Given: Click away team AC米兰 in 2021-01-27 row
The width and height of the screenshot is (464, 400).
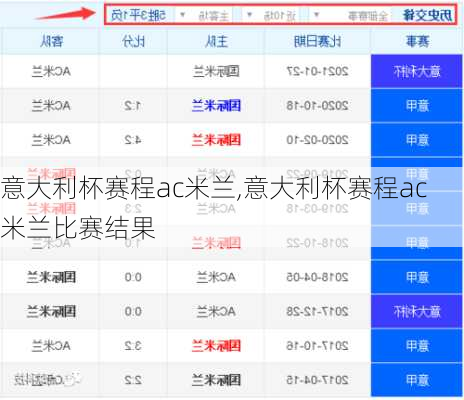Looking at the screenshot, I should [51, 71].
